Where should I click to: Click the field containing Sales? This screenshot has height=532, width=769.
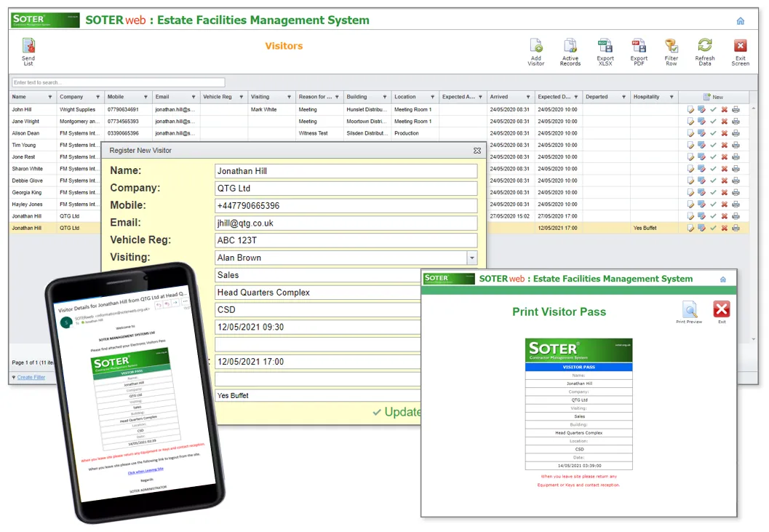[318, 275]
